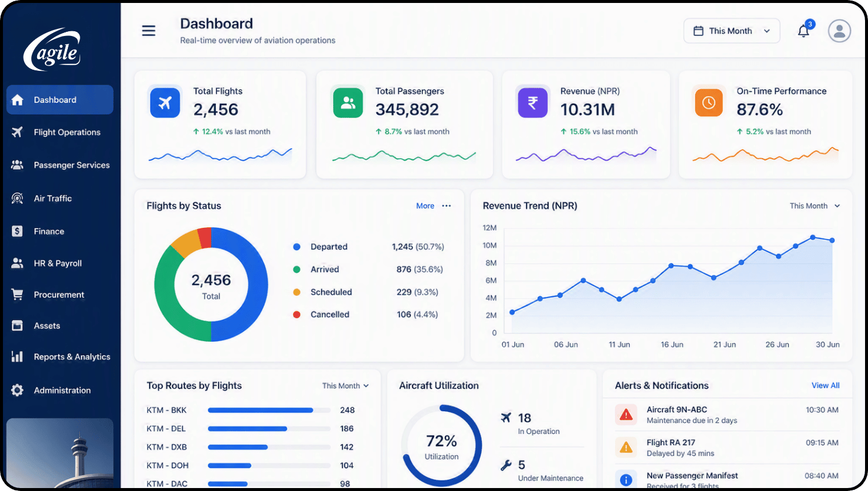The width and height of the screenshot is (868, 491).
Task: Open Administration in the sidebar
Action: tap(60, 390)
